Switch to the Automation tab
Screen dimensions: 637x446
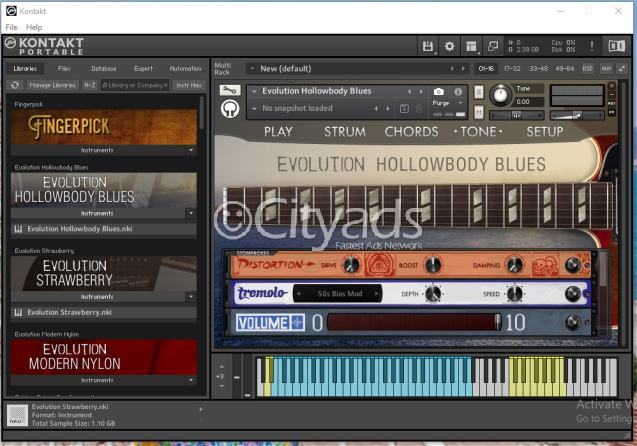tap(185, 69)
